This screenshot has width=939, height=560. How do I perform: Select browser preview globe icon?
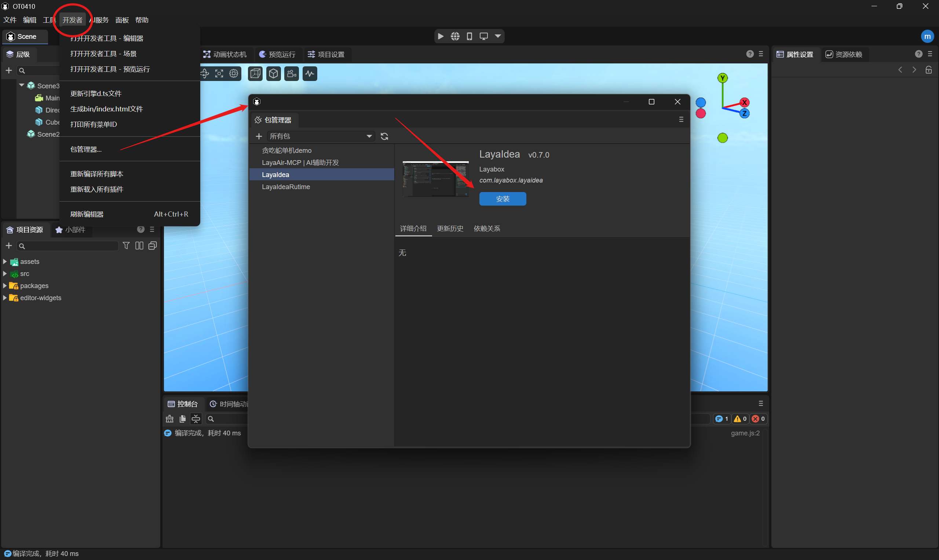[x=455, y=36]
